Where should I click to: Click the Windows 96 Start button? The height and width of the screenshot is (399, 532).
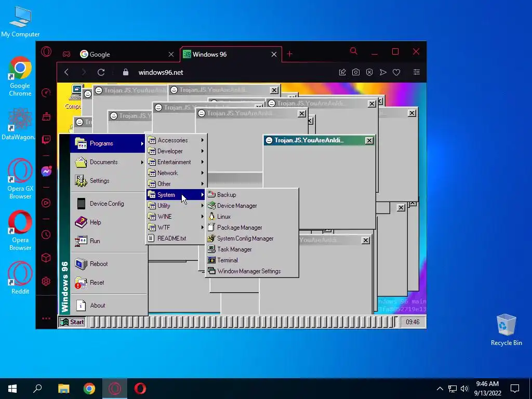72,322
